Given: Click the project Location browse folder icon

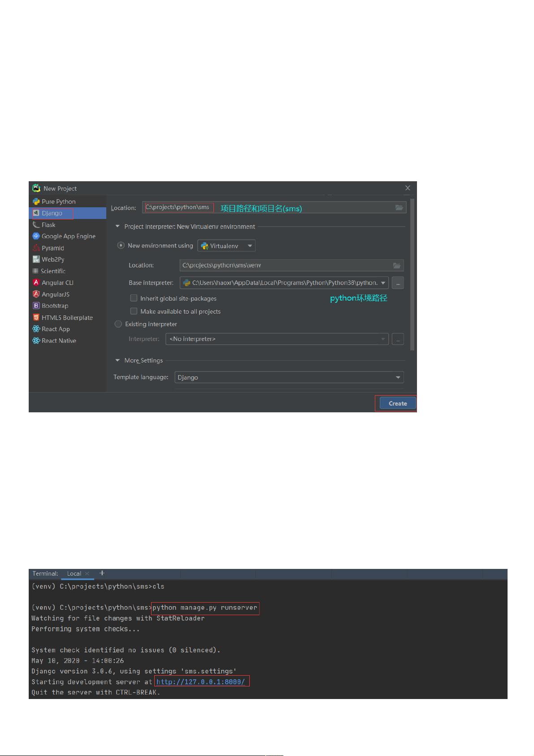Looking at the screenshot, I should (399, 207).
